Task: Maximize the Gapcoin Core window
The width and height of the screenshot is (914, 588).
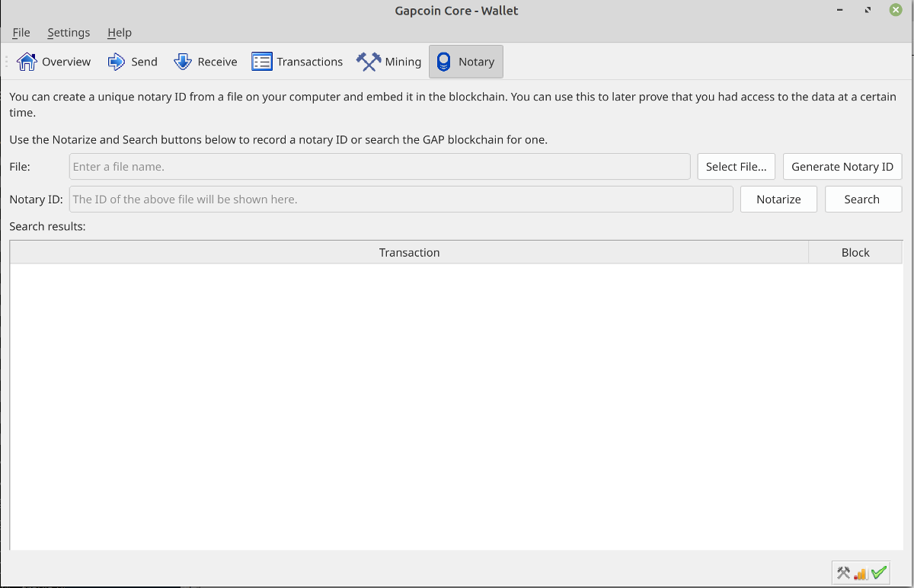Action: pyautogui.click(x=868, y=11)
